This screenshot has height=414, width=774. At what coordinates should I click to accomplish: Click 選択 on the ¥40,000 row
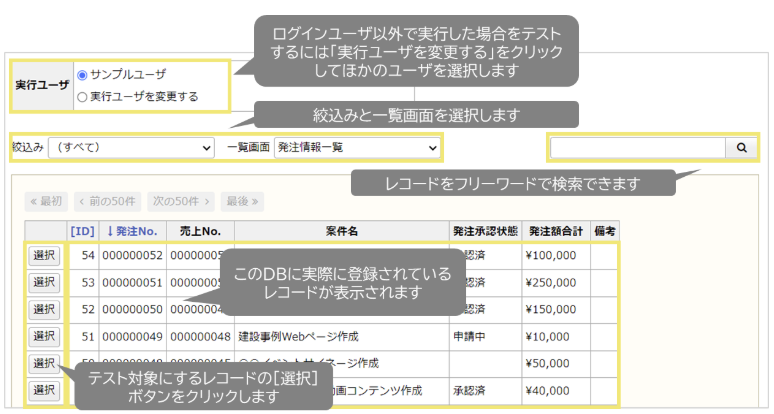point(44,390)
